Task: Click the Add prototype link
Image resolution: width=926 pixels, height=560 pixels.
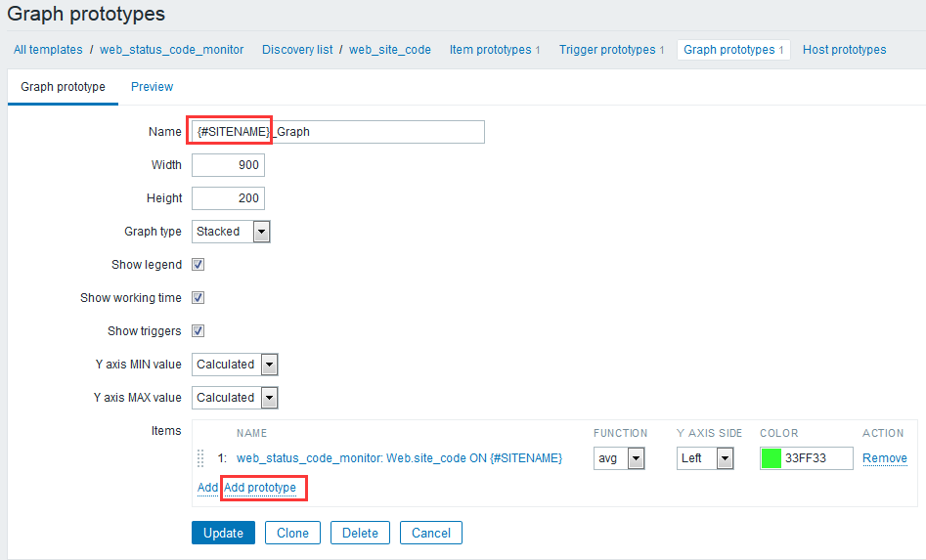Action: tap(260, 488)
